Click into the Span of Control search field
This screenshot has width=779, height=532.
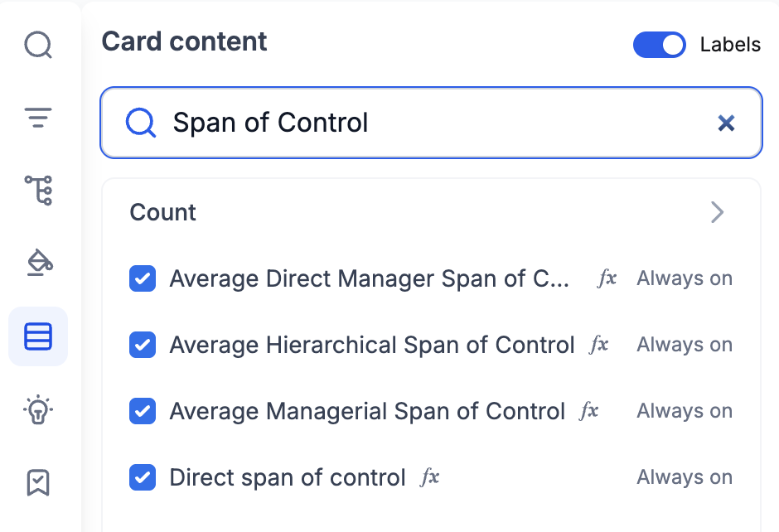[x=414, y=123]
